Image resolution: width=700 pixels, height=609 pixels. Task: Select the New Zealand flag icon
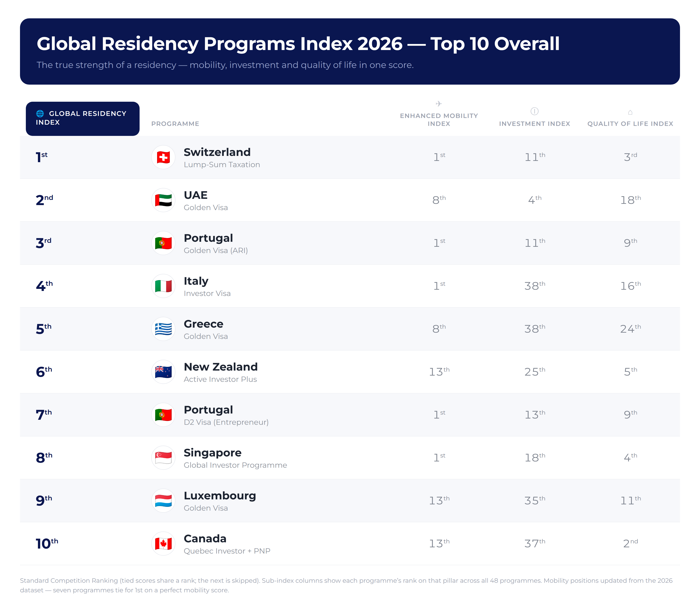(163, 372)
